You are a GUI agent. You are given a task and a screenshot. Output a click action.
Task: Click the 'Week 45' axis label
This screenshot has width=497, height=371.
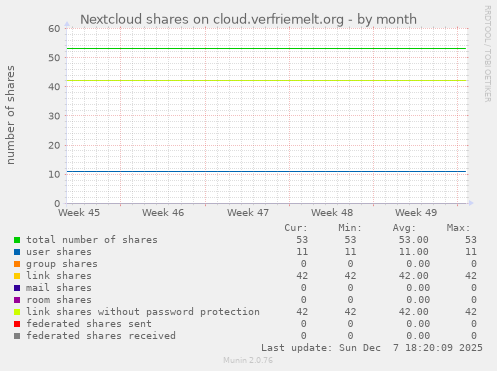(79, 212)
